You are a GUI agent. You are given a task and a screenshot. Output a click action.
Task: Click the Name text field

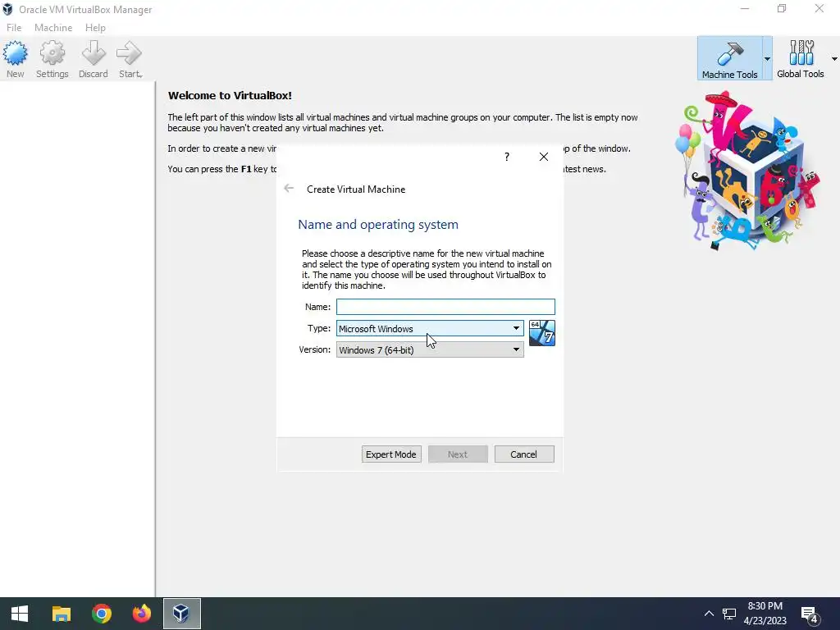pyautogui.click(x=445, y=307)
